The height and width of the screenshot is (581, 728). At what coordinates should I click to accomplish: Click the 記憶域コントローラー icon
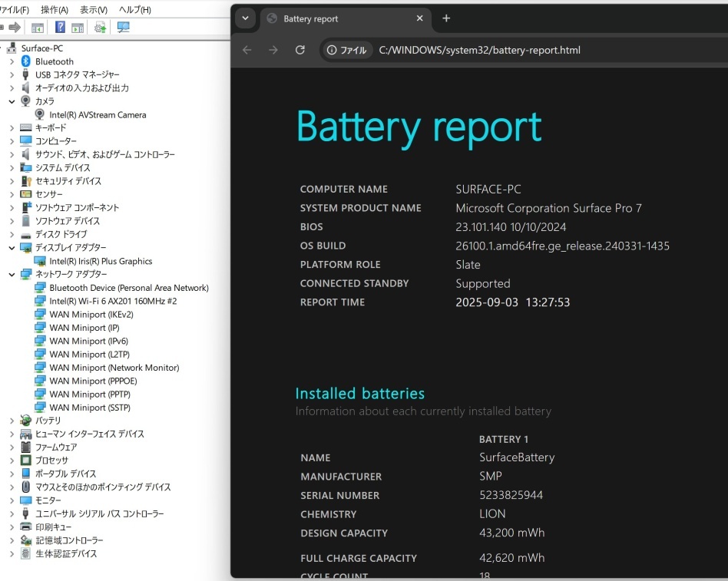click(x=26, y=540)
